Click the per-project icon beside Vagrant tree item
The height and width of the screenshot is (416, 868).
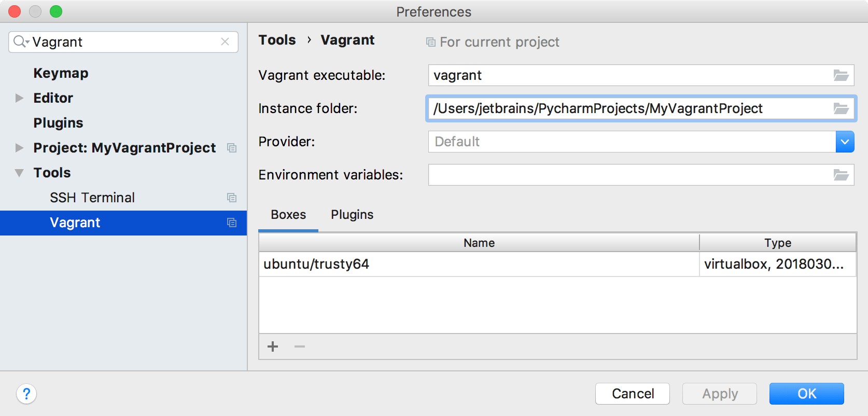232,223
